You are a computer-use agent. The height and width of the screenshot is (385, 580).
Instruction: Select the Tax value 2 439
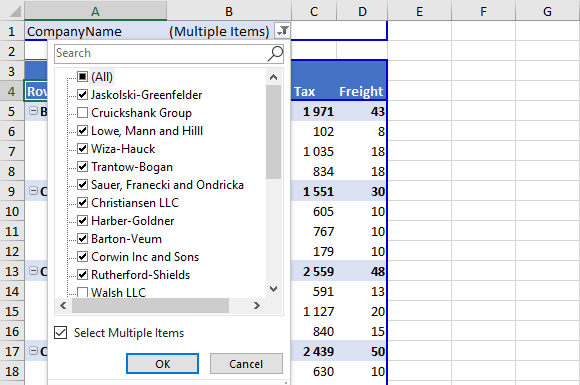(314, 351)
